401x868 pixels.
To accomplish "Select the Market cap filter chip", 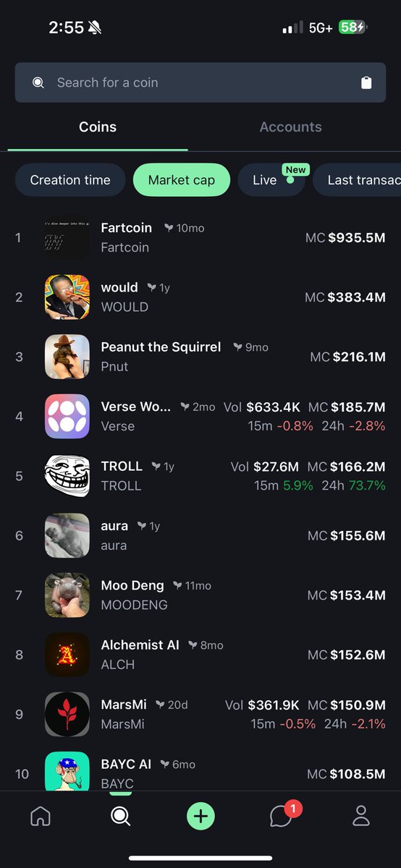I will click(182, 180).
